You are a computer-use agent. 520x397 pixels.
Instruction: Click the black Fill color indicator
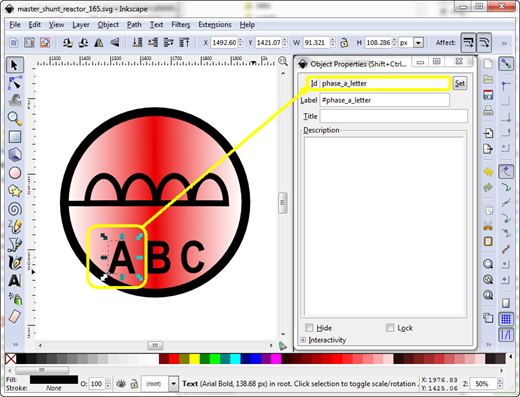pos(54,380)
